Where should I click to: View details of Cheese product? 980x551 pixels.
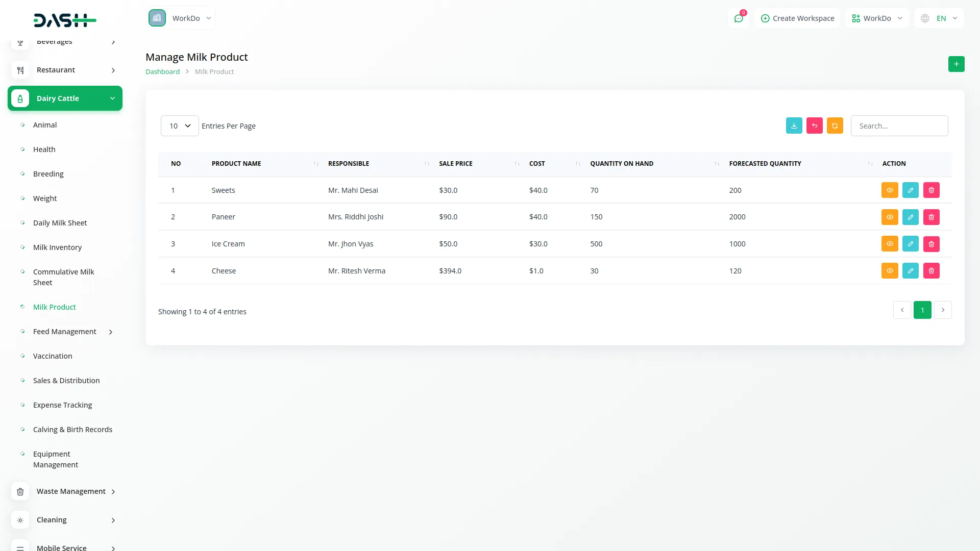pos(889,271)
